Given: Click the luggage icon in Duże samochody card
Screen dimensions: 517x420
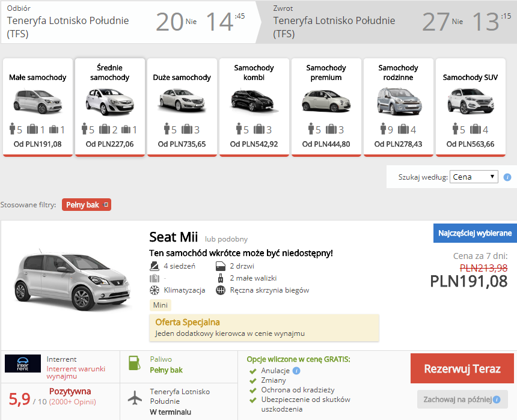Looking at the screenshot, I should point(186,129).
